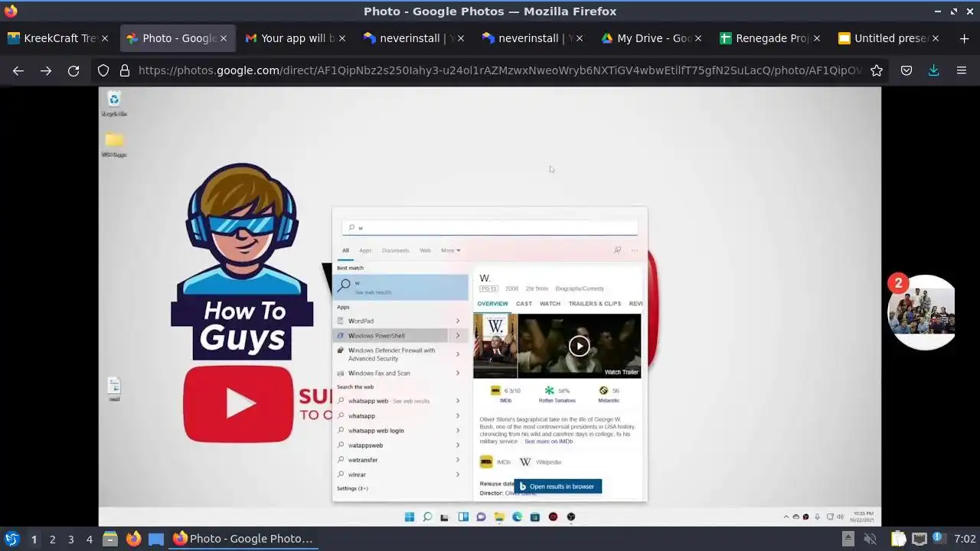Open the Untitled presentation tab
The height and width of the screenshot is (551, 980).
pos(890,38)
